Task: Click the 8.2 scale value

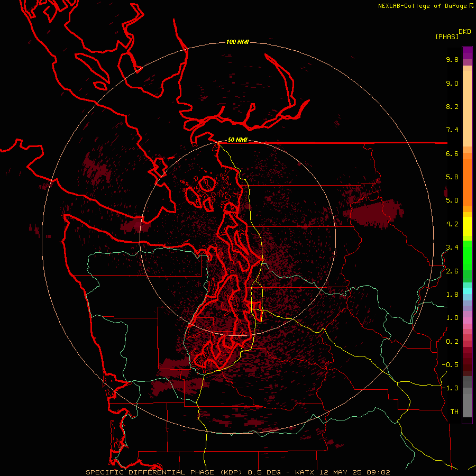Action: (x=452, y=106)
